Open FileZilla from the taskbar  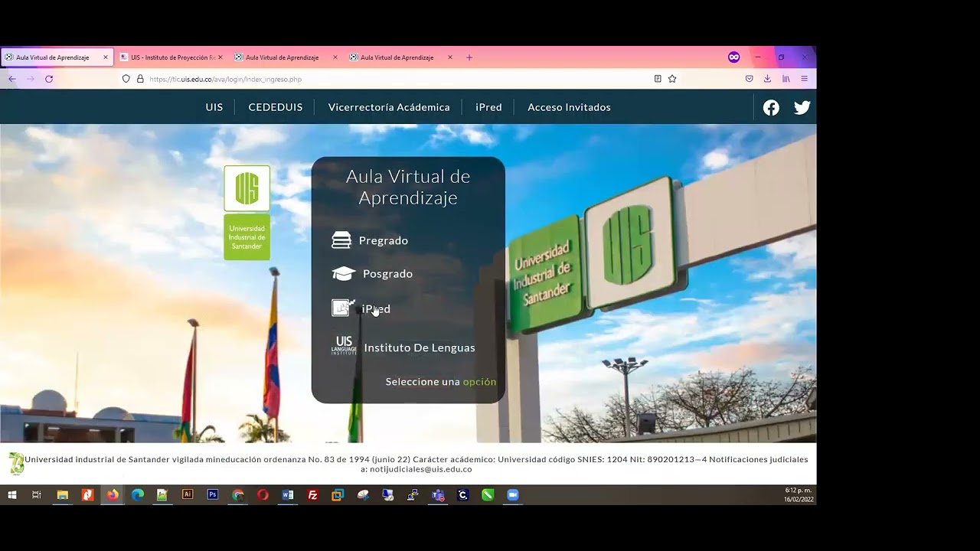point(312,495)
